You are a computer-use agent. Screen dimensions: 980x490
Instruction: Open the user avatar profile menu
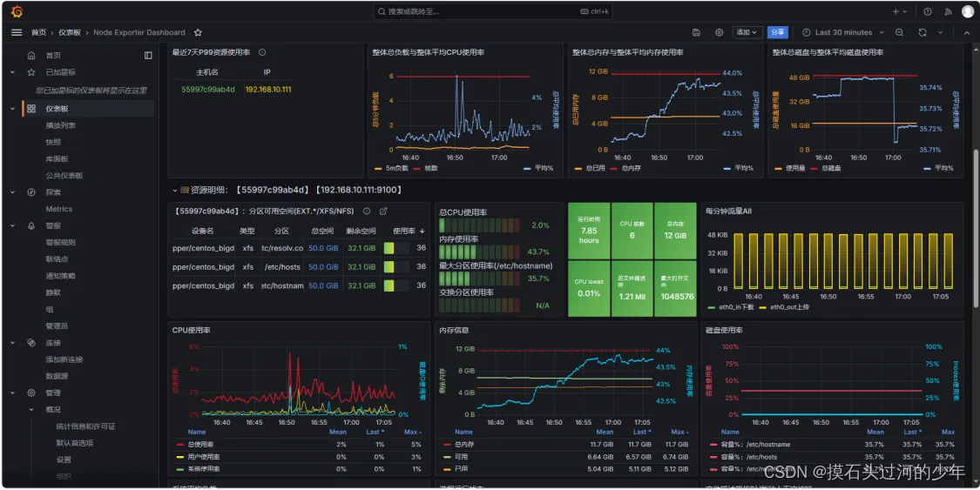pyautogui.click(x=968, y=11)
